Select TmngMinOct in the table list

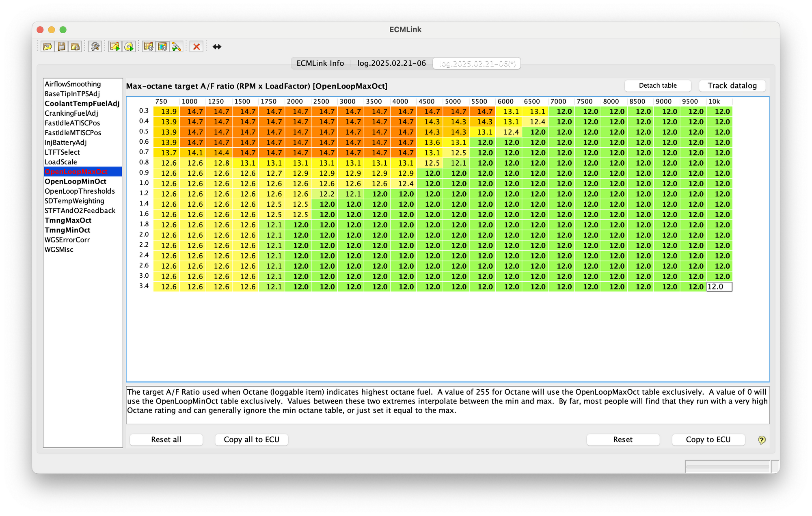[x=83, y=230]
